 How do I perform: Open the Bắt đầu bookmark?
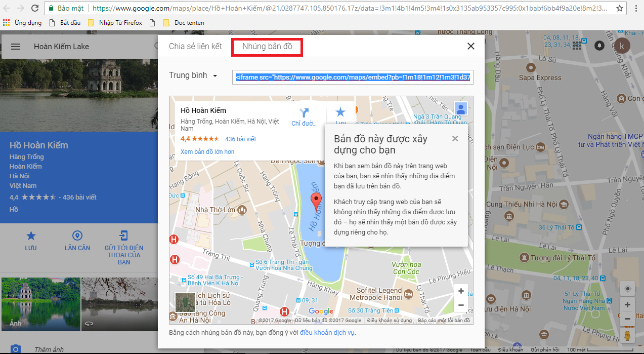[x=65, y=23]
